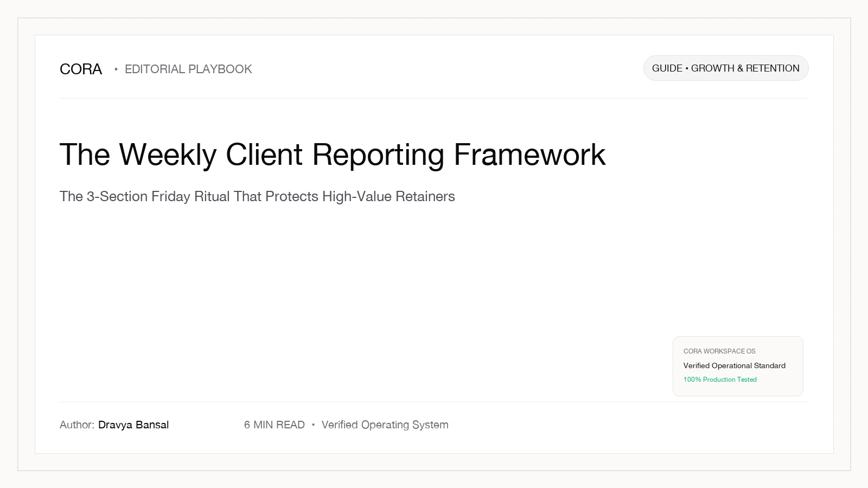Select the 3-Section Friday Ritual subtitle
Screen dimensions: 868x488
pyautogui.click(x=257, y=196)
